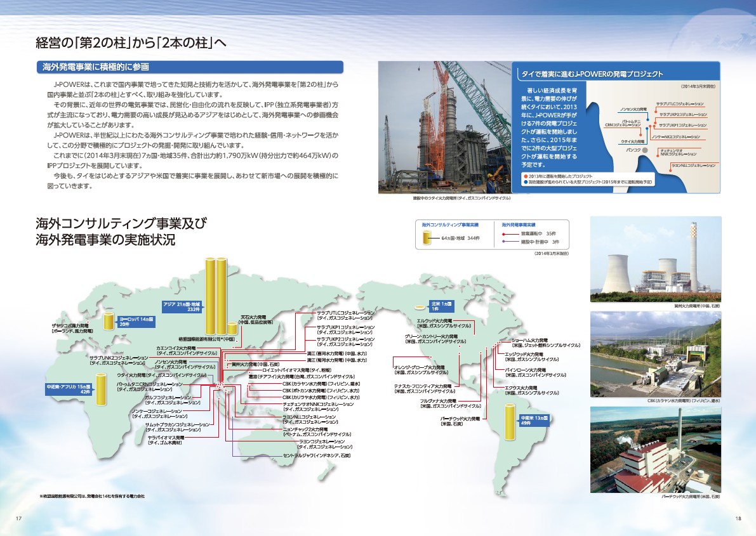This screenshot has height=536, width=756.
Task: Click the Birchwood plant aerial photo
Action: 656,450
